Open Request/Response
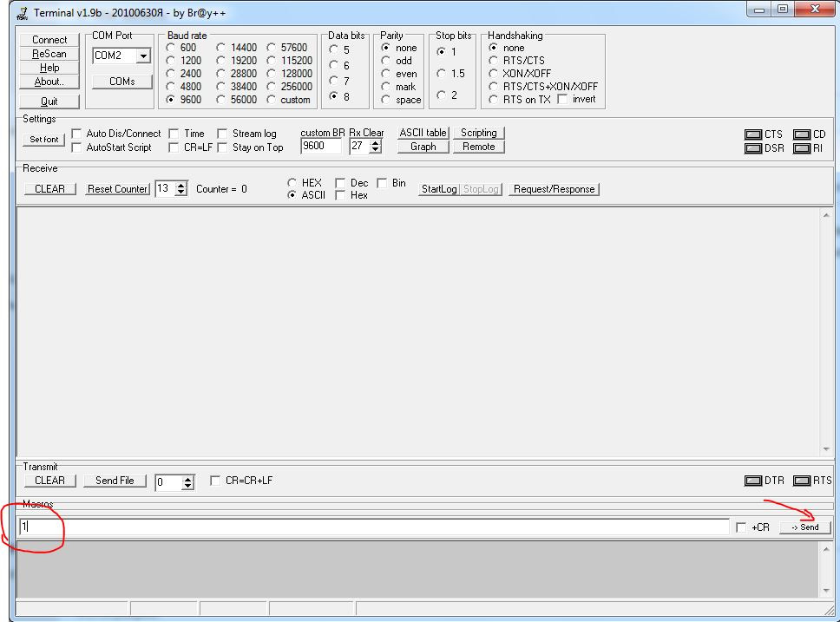 [x=554, y=189]
